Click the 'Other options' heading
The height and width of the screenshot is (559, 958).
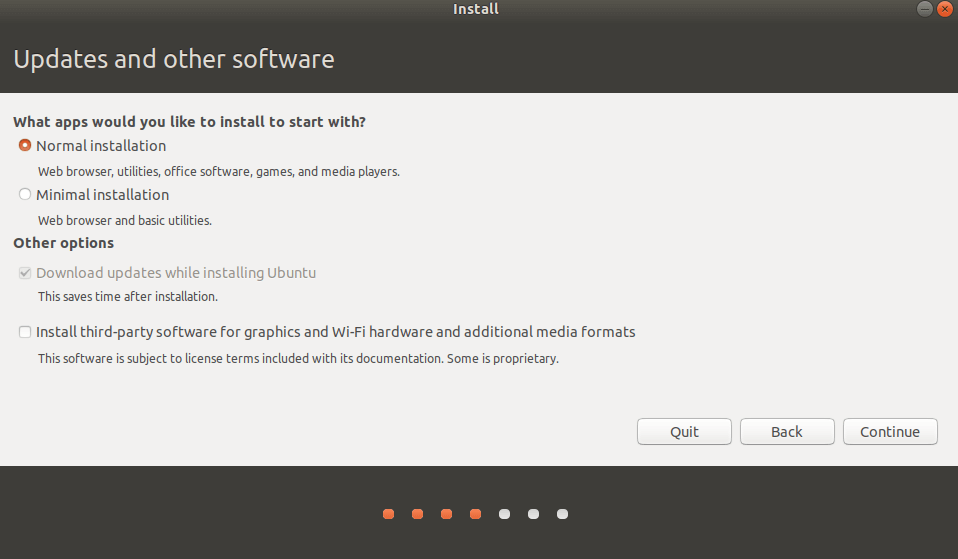tap(64, 243)
